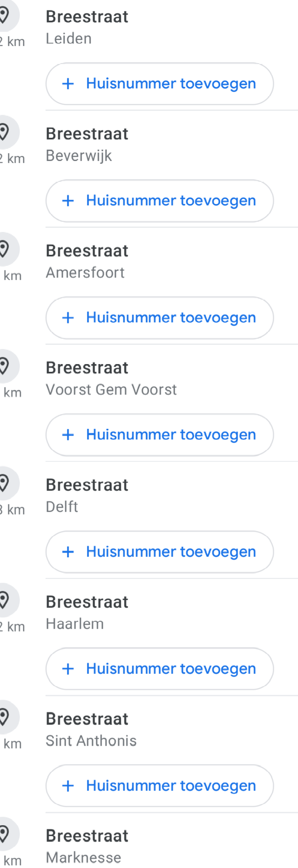Tap the location pin beside Voorst Gem Voorst

[x=4, y=366]
